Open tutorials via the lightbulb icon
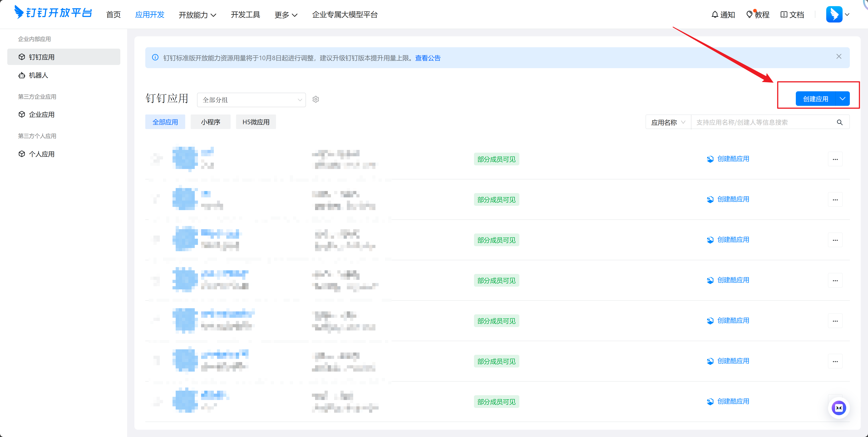This screenshot has height=437, width=868. point(749,15)
